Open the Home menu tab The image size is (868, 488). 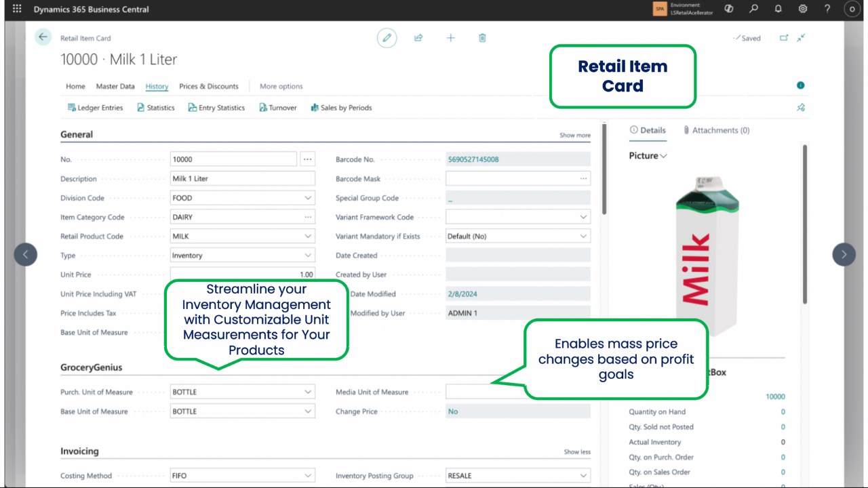(x=75, y=86)
